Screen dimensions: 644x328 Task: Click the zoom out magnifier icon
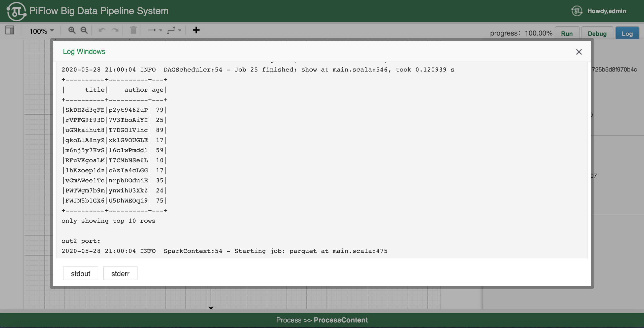(84, 30)
